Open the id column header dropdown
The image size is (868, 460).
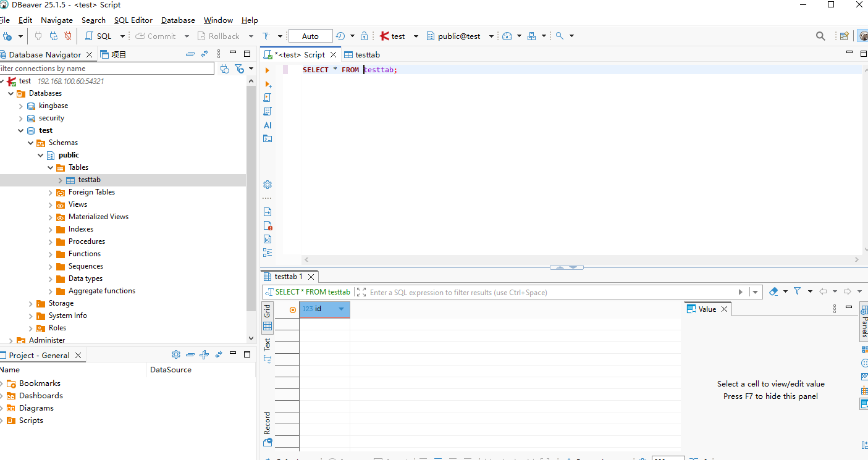341,309
